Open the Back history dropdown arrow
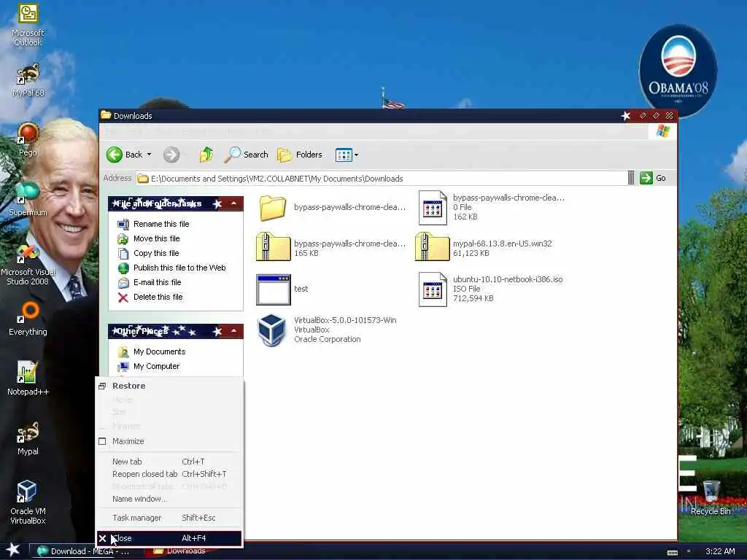 149,155
